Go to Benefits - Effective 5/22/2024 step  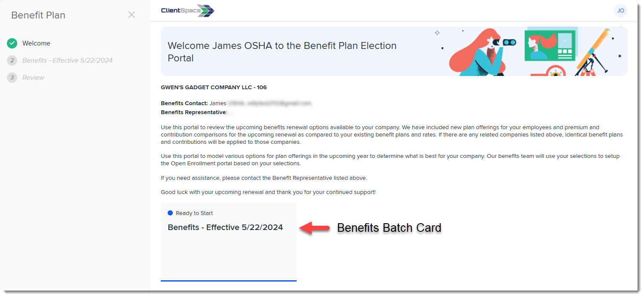coord(67,61)
